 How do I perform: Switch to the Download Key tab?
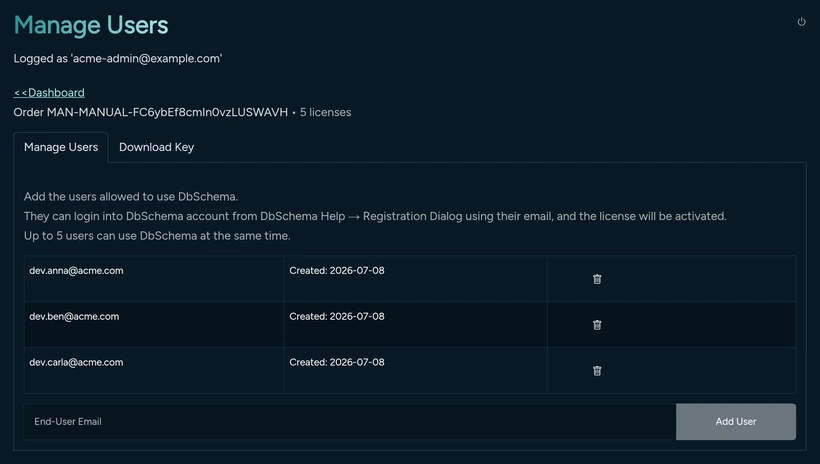[156, 147]
